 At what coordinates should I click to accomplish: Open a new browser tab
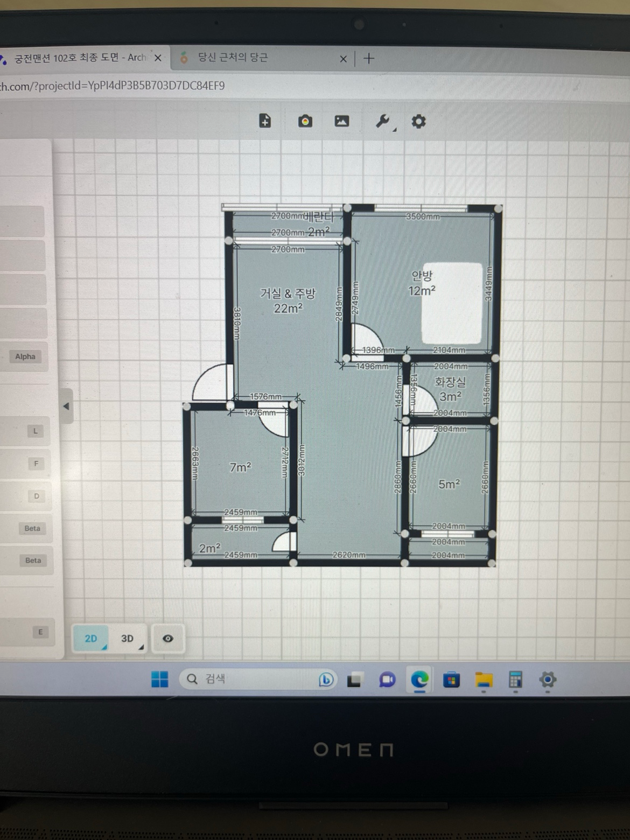[x=369, y=58]
